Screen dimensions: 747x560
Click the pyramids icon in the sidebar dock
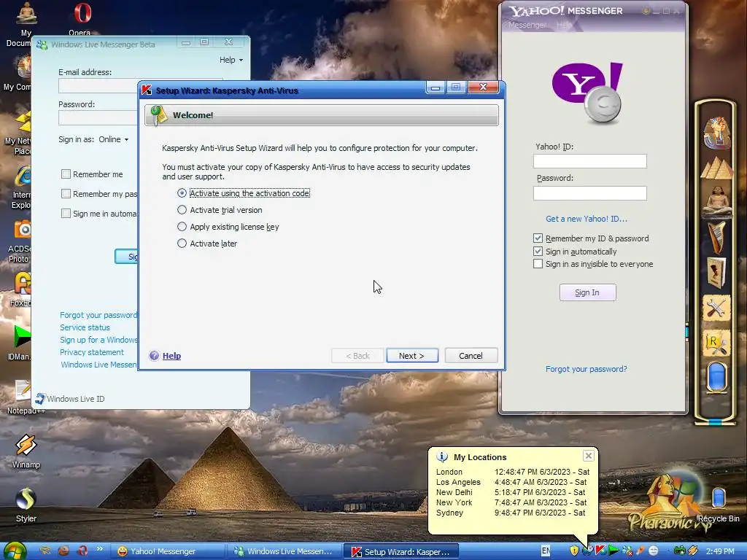click(x=717, y=169)
